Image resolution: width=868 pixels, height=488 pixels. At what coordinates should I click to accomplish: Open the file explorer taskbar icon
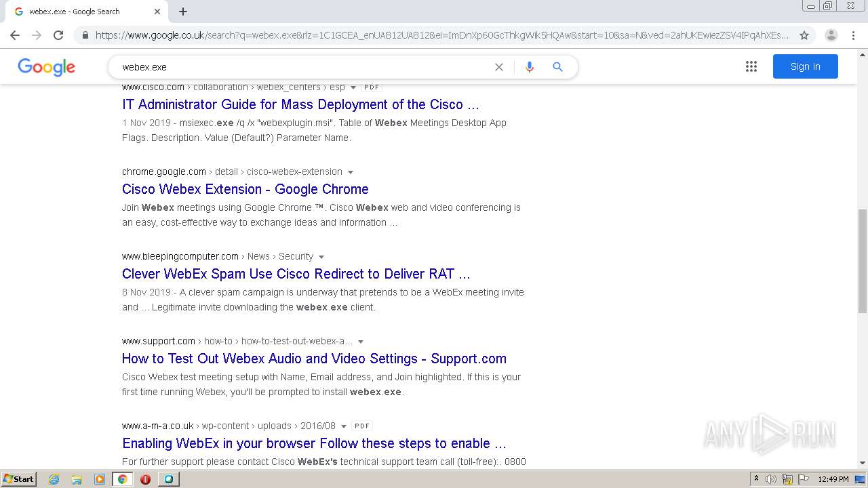click(x=77, y=479)
